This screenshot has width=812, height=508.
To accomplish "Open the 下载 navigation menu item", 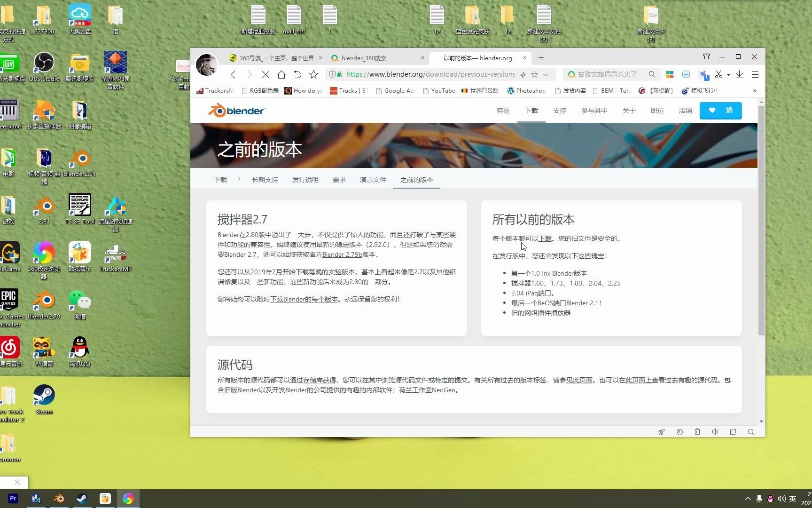I will pos(531,111).
